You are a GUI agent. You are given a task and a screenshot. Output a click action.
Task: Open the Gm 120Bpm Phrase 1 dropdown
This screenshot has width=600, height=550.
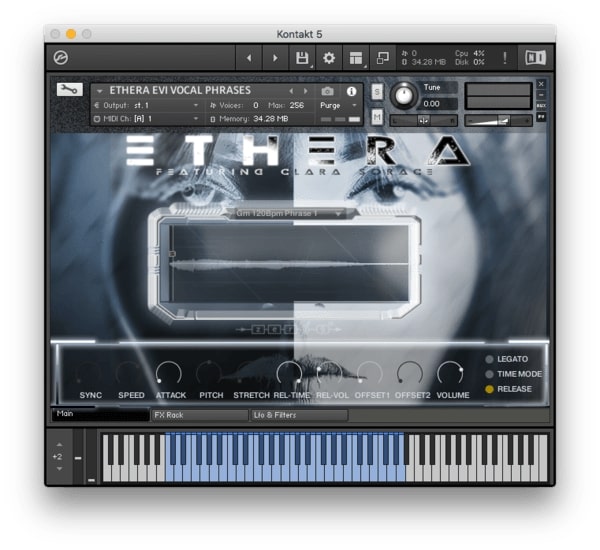click(x=289, y=213)
